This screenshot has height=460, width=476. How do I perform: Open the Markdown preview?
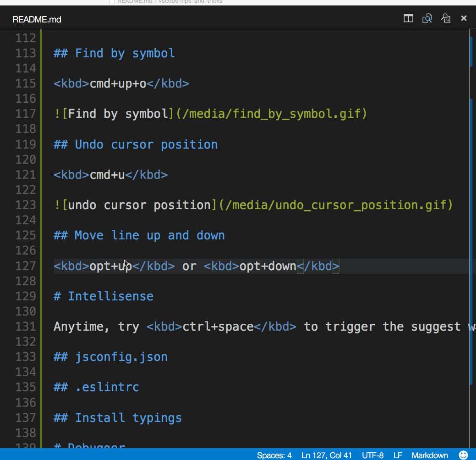point(427,18)
